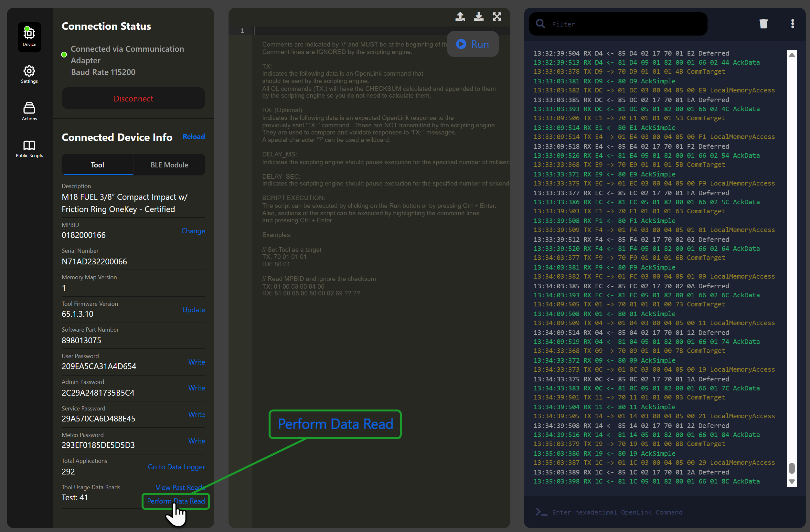Click Update next to Tool Firmware Version

194,310
